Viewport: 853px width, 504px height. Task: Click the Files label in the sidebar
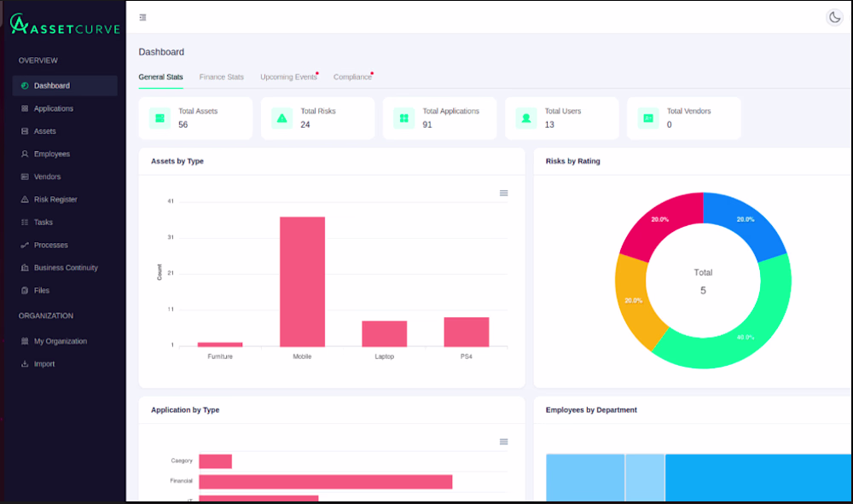(41, 290)
